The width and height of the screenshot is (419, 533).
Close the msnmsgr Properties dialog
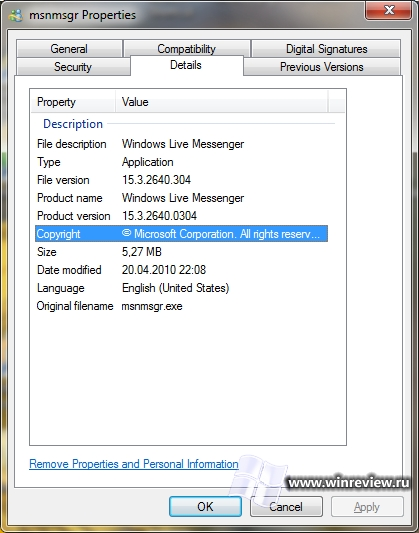(388, 10)
